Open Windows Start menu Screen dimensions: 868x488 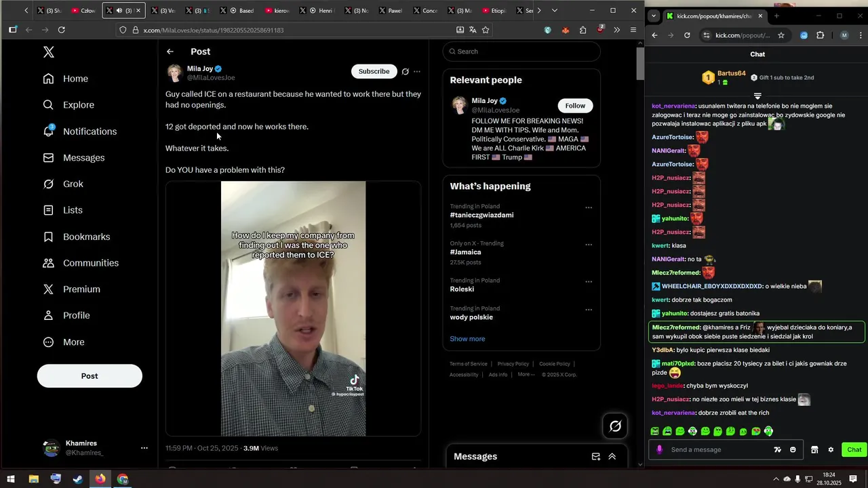click(x=11, y=479)
